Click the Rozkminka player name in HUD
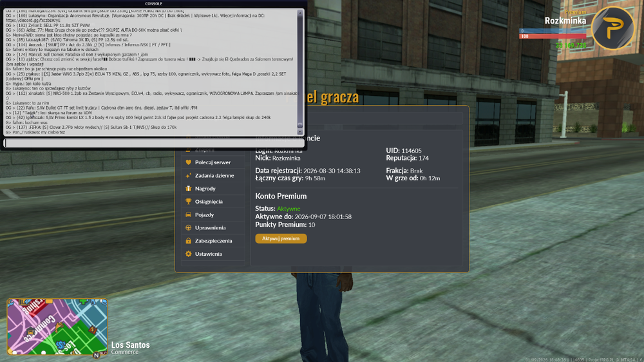The image size is (644, 362). click(565, 21)
